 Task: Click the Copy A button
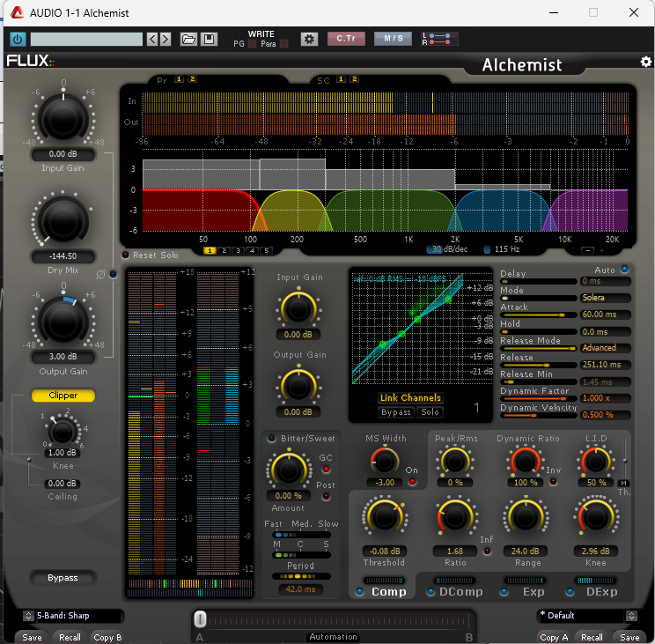(x=554, y=637)
